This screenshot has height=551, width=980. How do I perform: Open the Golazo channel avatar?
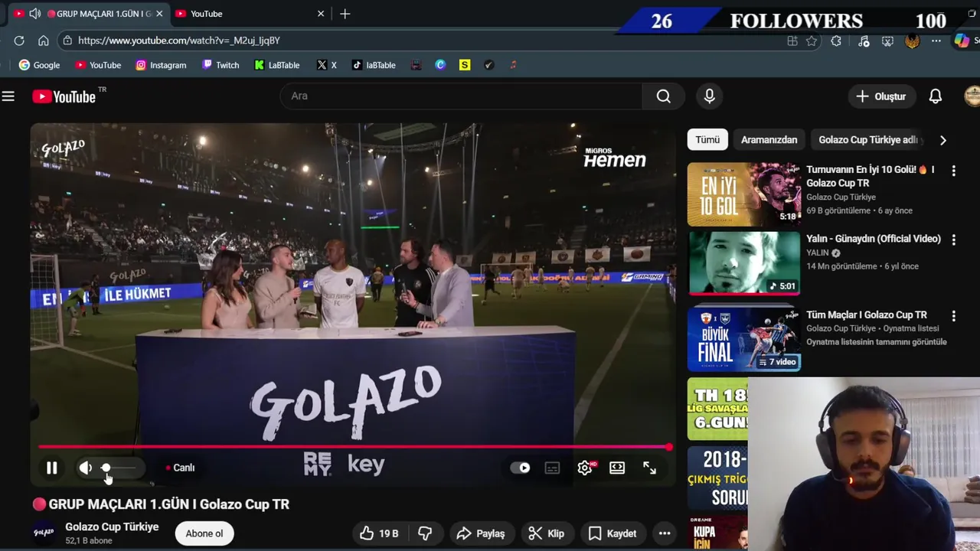coord(44,533)
